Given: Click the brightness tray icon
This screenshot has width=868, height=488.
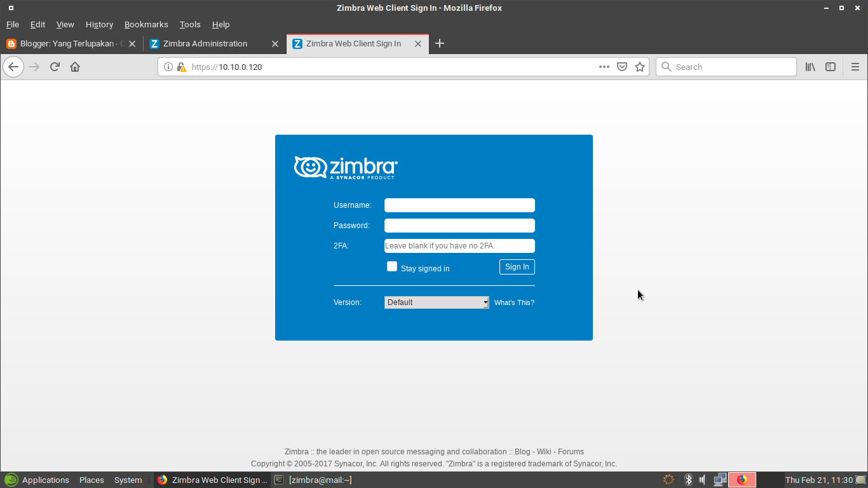Looking at the screenshot, I should [x=668, y=480].
